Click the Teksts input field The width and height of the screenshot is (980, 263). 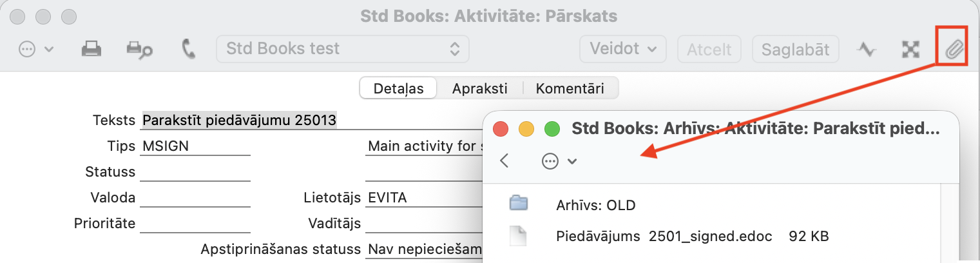click(309, 120)
